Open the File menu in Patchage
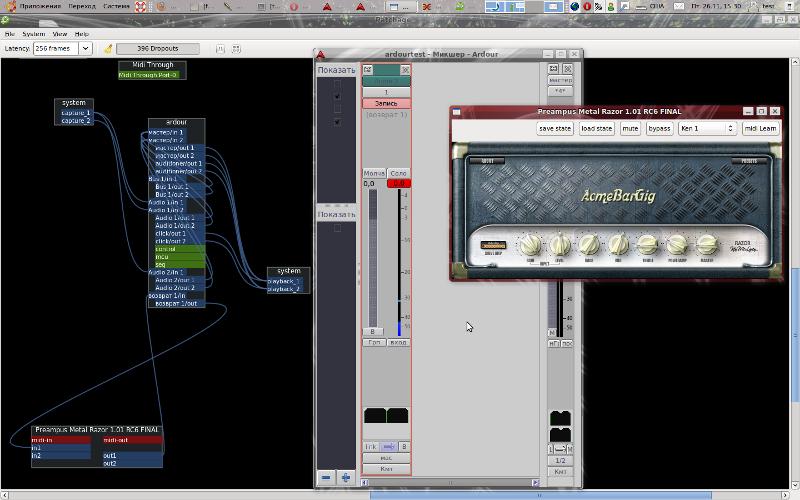Screen dimensions: 800x500 [x=10, y=34]
